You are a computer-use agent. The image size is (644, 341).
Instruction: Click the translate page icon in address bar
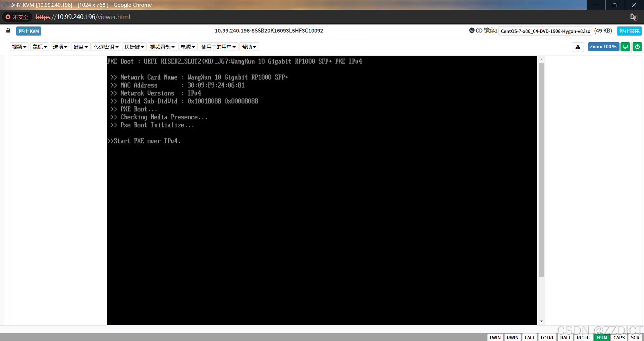634,17
